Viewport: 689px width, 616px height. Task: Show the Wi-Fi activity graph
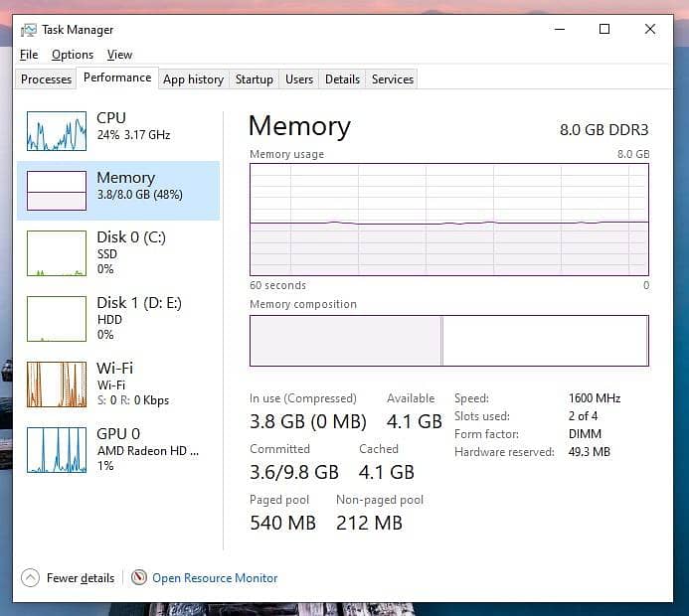click(57, 385)
